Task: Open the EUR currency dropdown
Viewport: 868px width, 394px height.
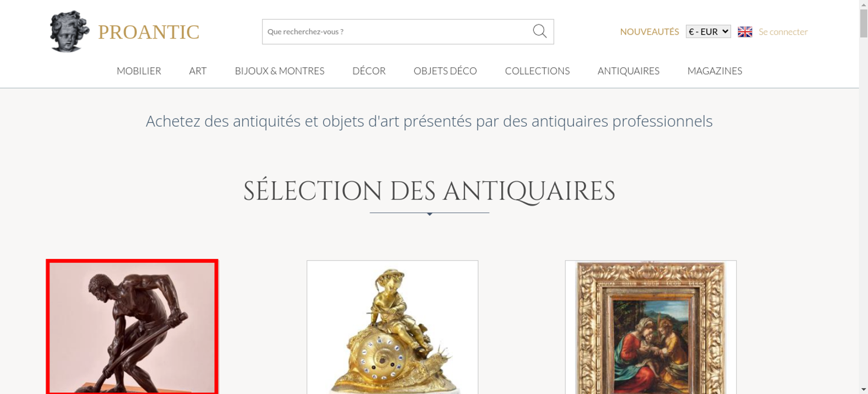Action: [x=708, y=32]
